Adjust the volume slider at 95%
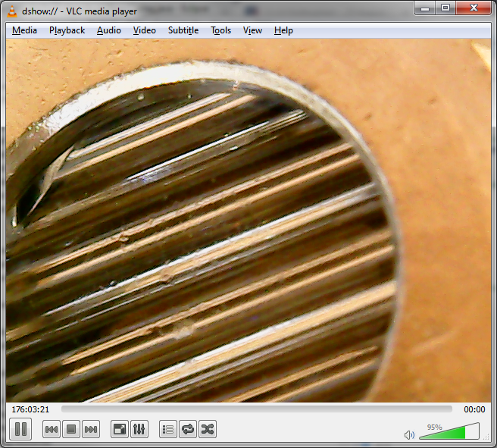This screenshot has width=497, height=448. (449, 433)
